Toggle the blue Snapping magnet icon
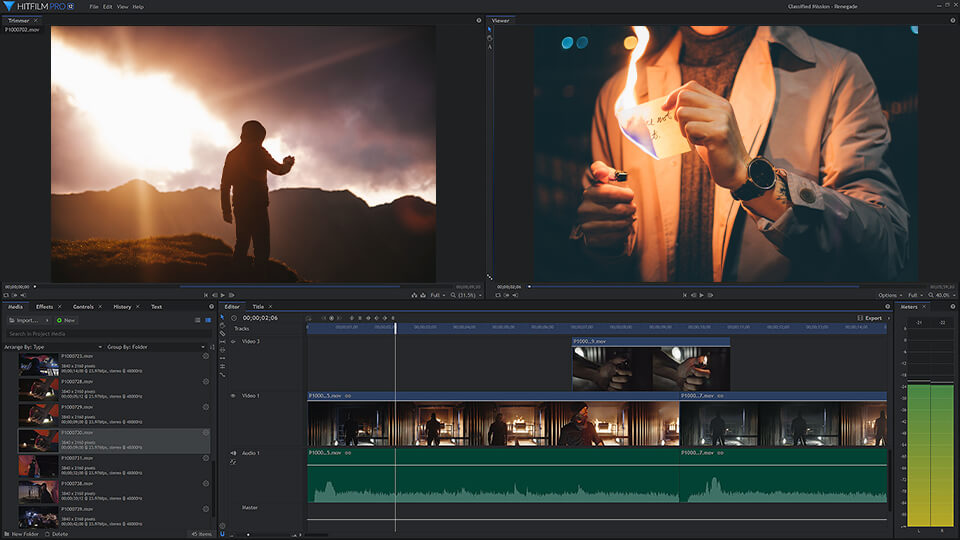Screen dimensions: 960x540 pos(222,534)
